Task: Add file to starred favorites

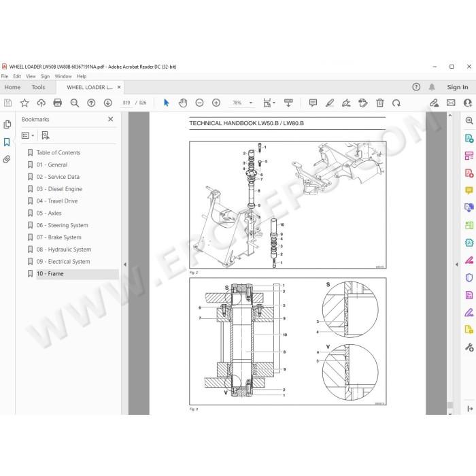Action: (24, 103)
